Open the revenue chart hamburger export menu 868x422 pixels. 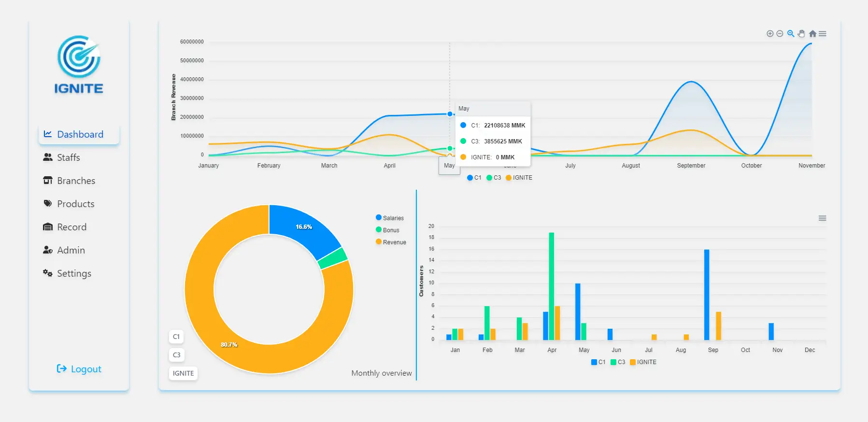point(823,34)
